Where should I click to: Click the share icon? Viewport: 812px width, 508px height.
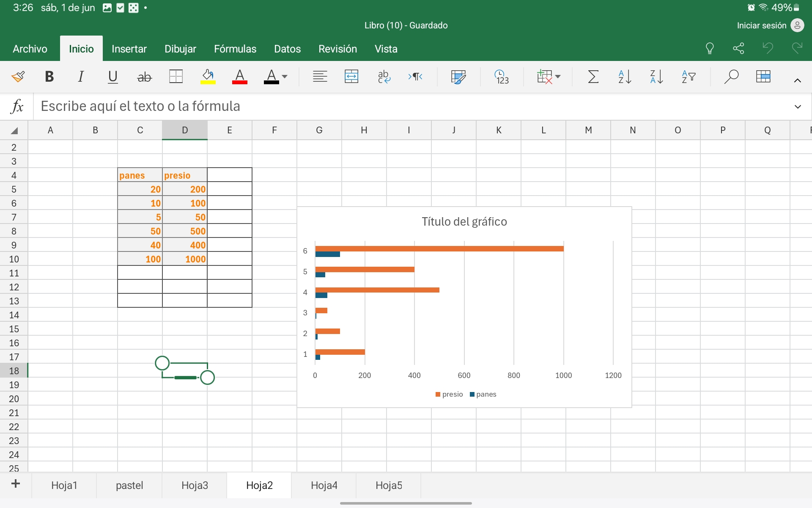[738, 48]
